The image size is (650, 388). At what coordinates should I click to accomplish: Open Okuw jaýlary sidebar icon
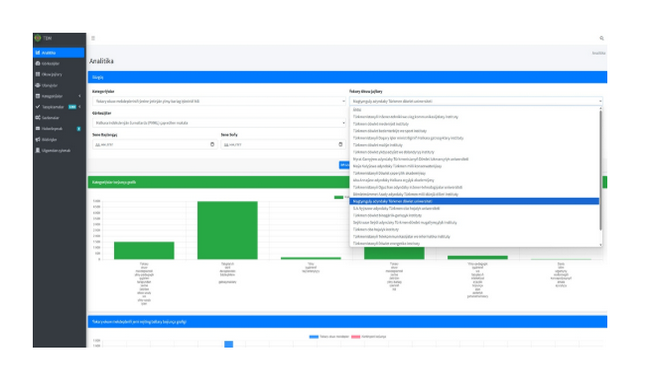38,74
